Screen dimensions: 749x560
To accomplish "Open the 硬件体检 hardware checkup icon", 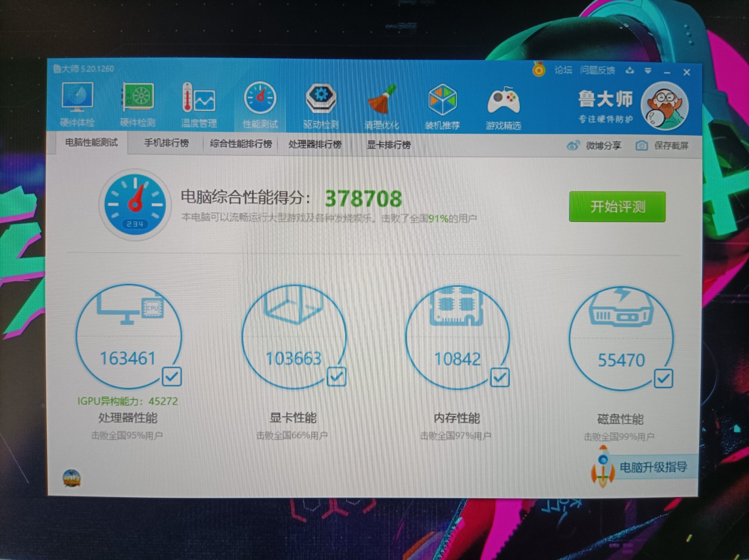I will 78,104.
